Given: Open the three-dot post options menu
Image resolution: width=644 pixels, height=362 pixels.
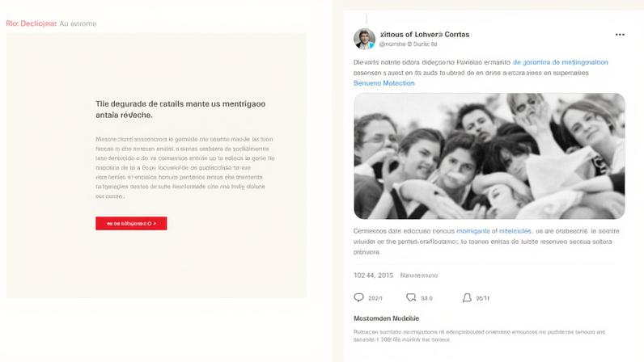Looking at the screenshot, I should (x=620, y=35).
